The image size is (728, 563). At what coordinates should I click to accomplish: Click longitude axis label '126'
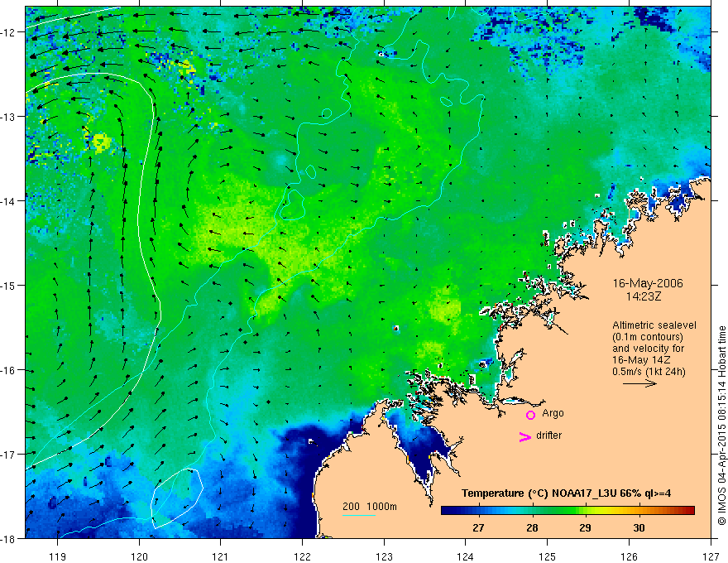(629, 556)
